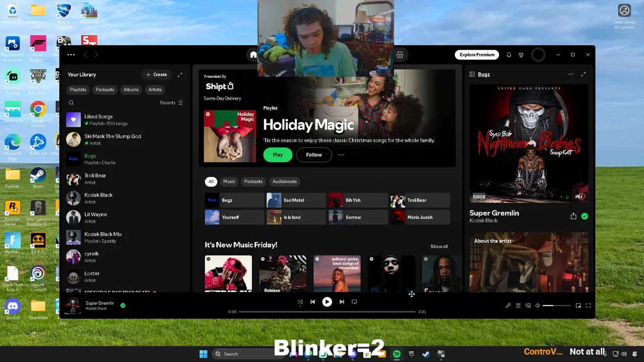Open the Mario Judah shortcut tile
The width and height of the screenshot is (644, 362).
(420, 217)
